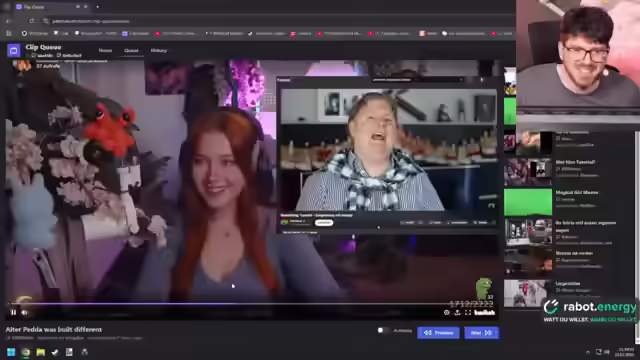Open File Explorer from the taskbar
This screenshot has width=640, height=360.
click(x=40, y=352)
